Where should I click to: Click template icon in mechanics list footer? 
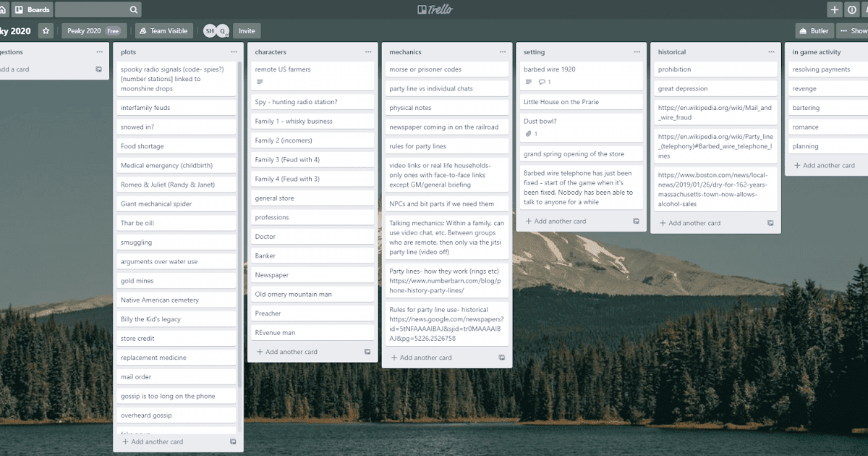click(502, 358)
